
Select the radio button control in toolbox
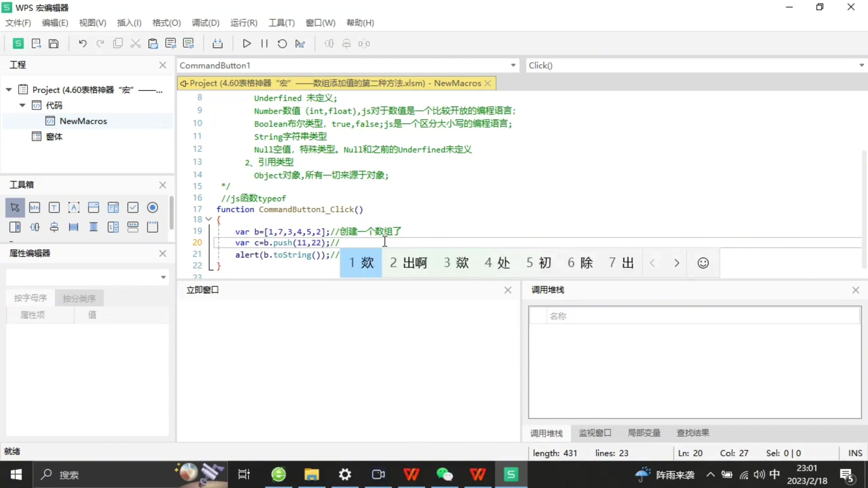pyautogui.click(x=152, y=207)
